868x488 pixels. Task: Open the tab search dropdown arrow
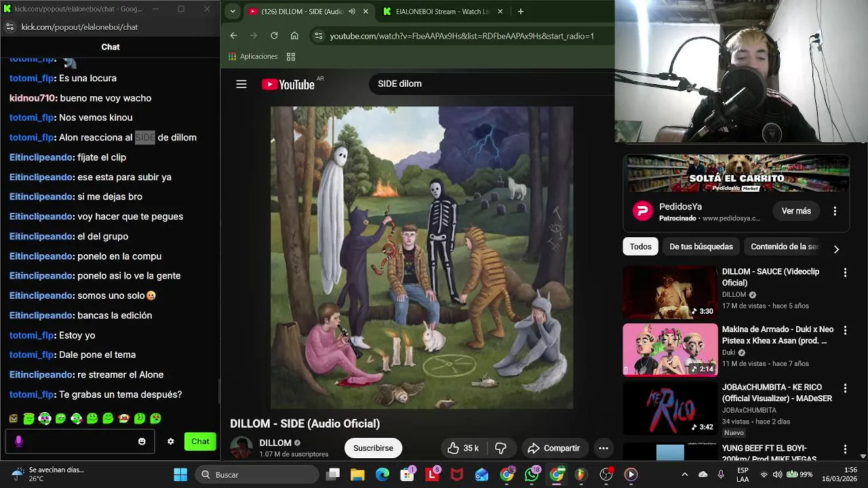tap(233, 12)
